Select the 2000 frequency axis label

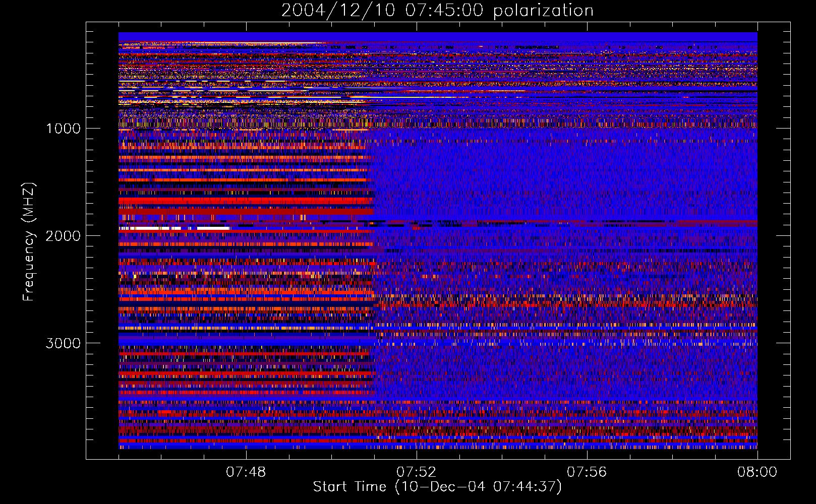(63, 236)
